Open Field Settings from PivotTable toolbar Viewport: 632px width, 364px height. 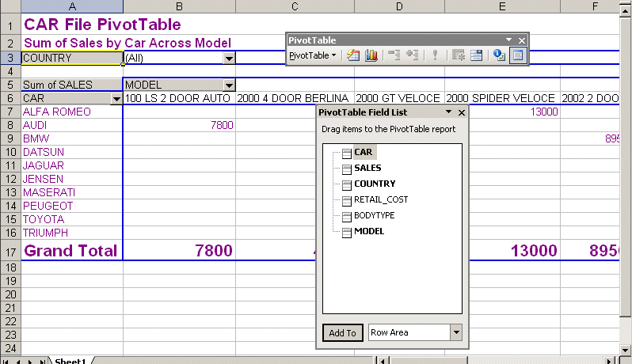coord(499,55)
